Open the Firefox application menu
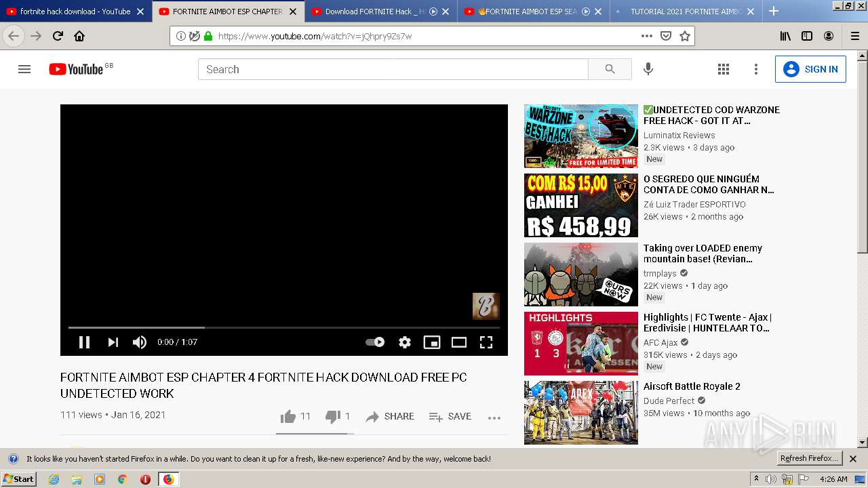868x488 pixels. [855, 36]
